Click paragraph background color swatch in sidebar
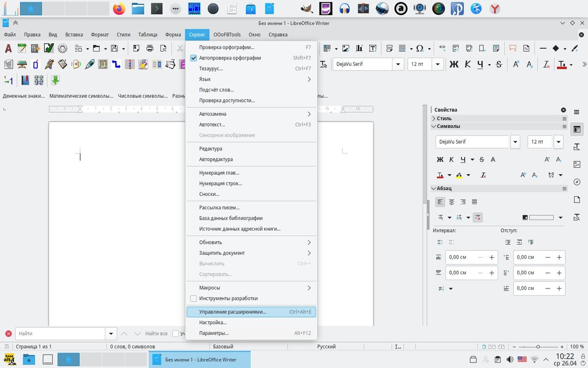 point(541,217)
